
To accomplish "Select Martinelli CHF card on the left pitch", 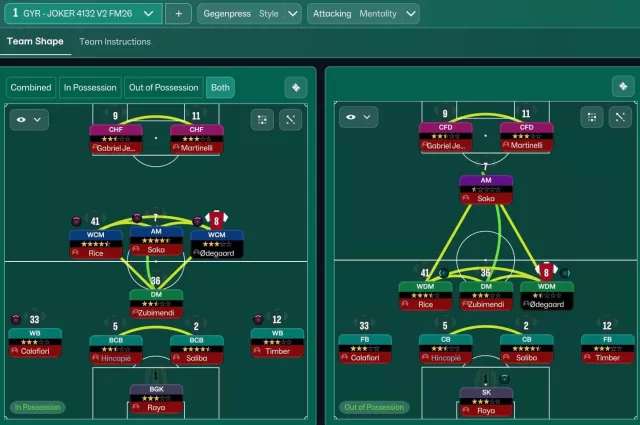I will pos(197,139).
